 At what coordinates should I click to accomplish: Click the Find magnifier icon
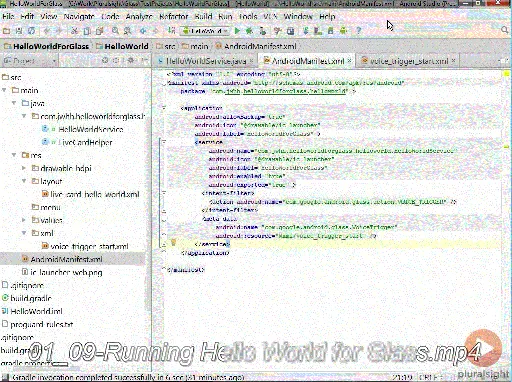[115, 31]
